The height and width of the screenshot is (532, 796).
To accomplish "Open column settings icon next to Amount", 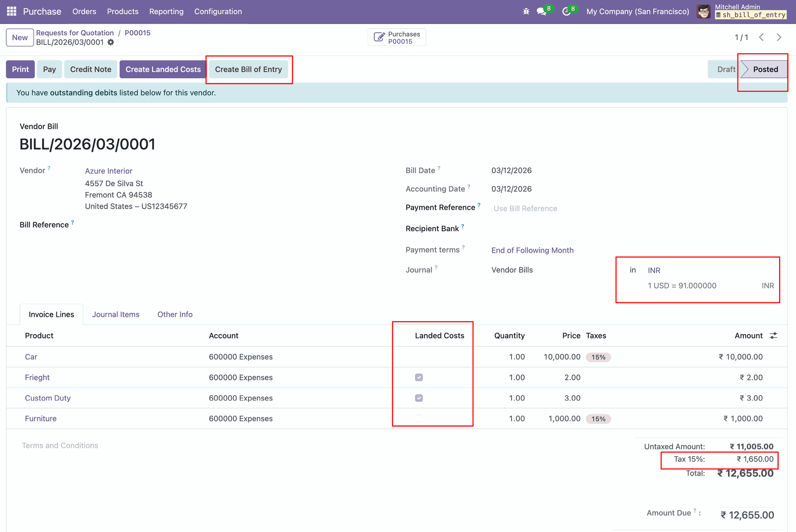I will tap(773, 336).
